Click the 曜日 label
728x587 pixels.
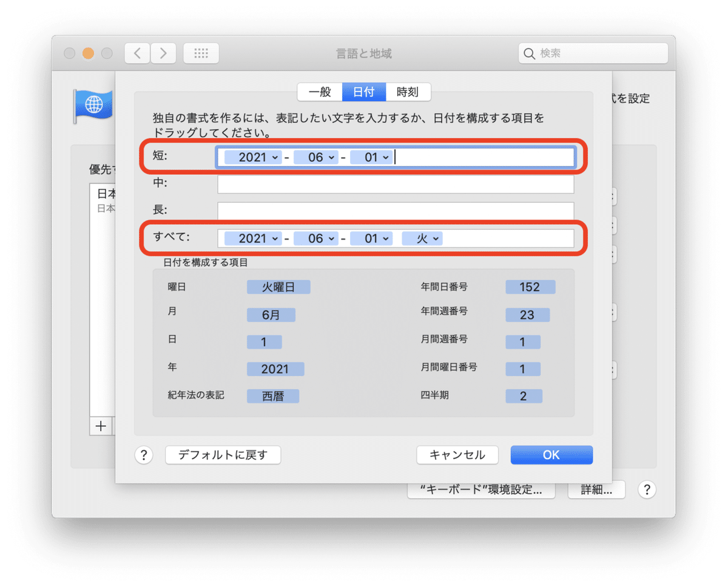[x=177, y=287]
